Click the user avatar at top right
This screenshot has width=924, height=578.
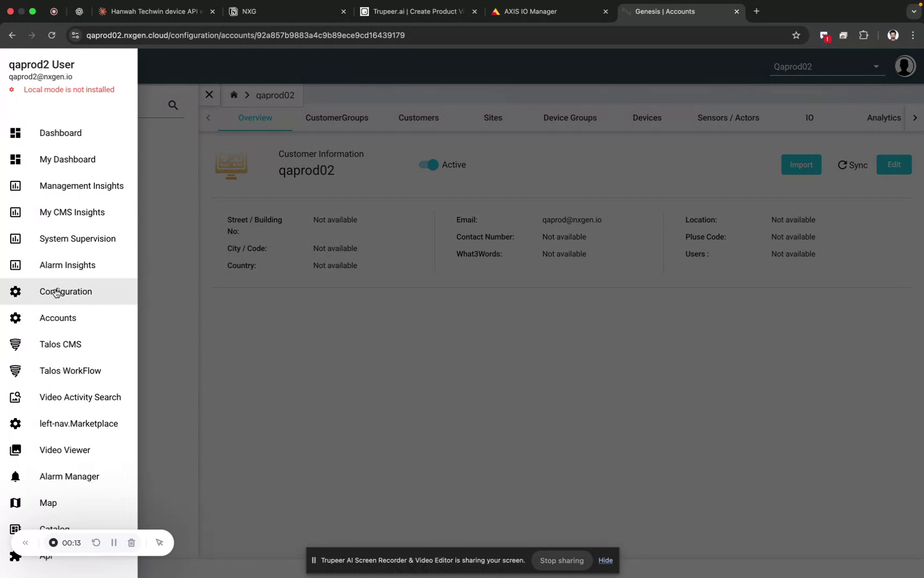[x=905, y=66]
